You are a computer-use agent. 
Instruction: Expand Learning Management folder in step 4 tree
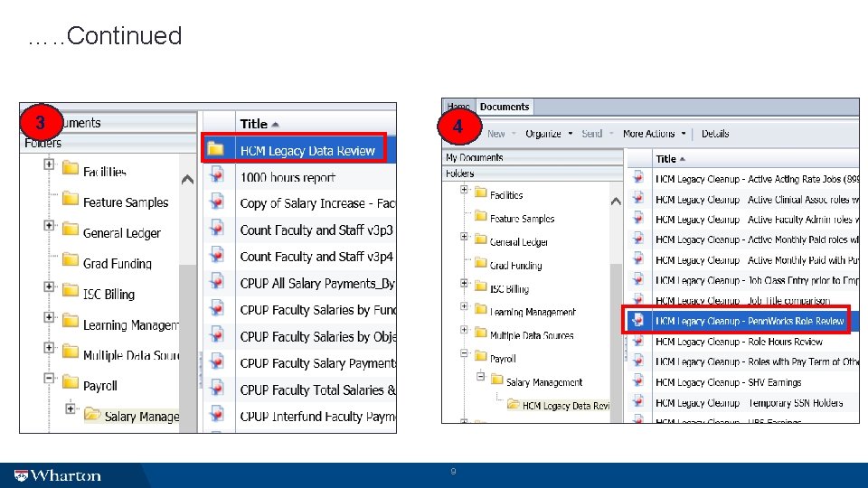[464, 306]
